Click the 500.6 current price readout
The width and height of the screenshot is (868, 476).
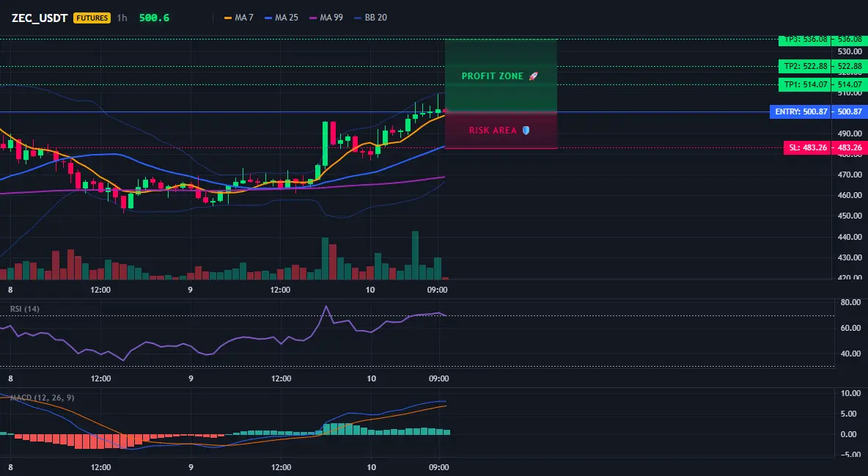coord(154,18)
